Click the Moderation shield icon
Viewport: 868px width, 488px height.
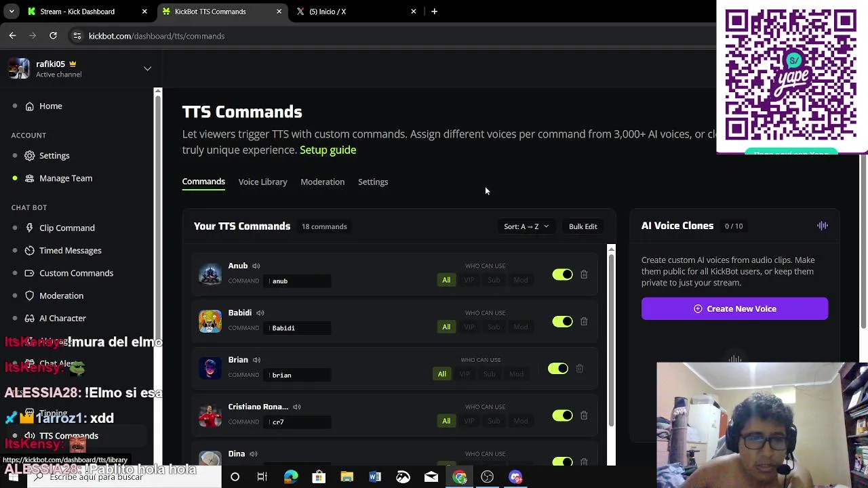tap(30, 296)
